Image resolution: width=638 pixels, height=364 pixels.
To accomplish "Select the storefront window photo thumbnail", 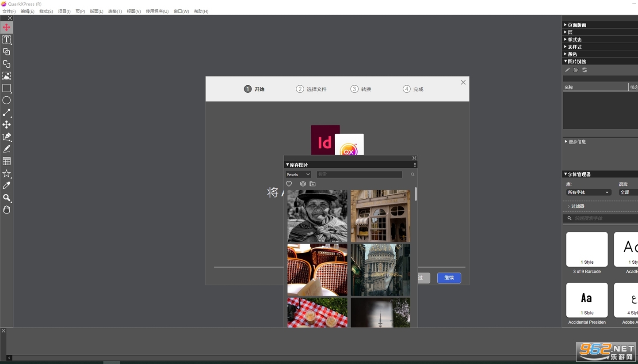I will [x=380, y=216].
